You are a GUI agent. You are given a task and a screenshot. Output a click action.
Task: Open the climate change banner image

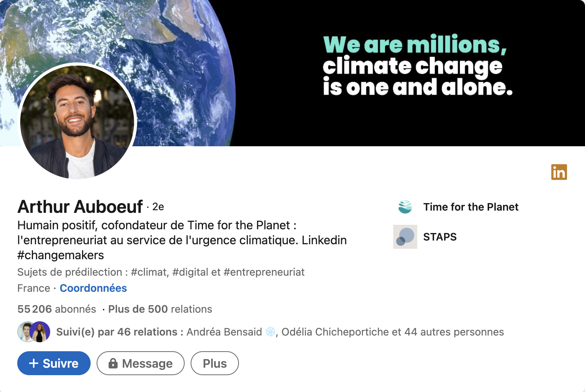click(292, 73)
